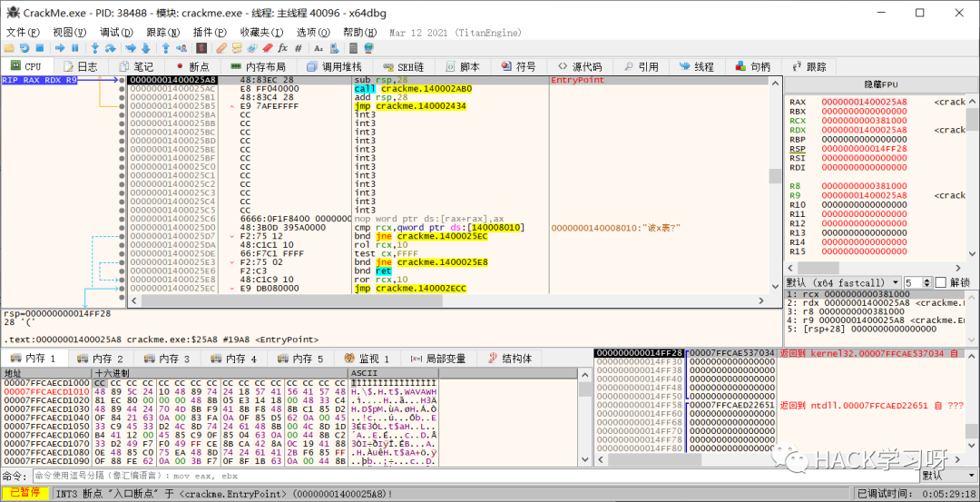Click the Stop debugging square icon
Viewport: 980px width, 502px height.
pos(39,48)
